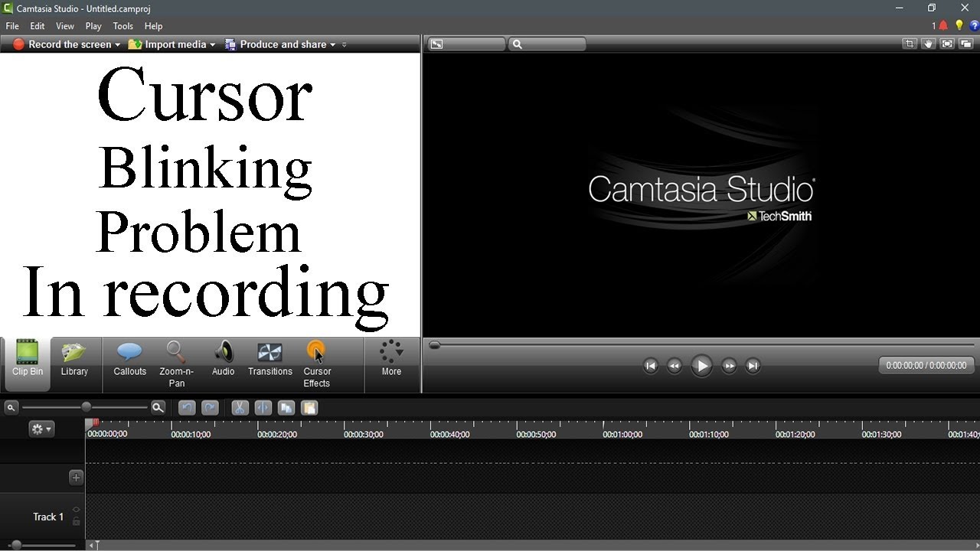Viewport: 980px width, 551px height.
Task: Open preview zoom magnifier dropdown
Action: [x=547, y=44]
